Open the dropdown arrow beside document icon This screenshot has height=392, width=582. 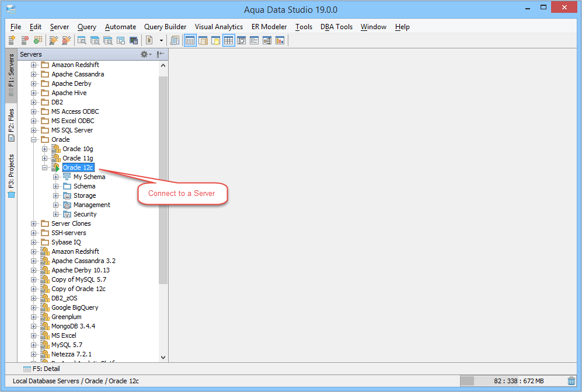(x=161, y=40)
